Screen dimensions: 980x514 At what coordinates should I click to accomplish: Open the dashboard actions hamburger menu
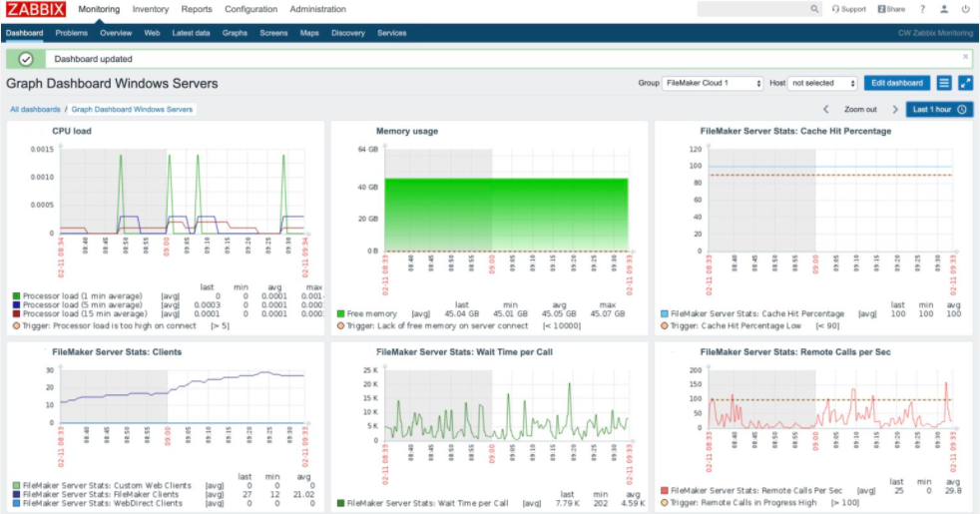(944, 83)
